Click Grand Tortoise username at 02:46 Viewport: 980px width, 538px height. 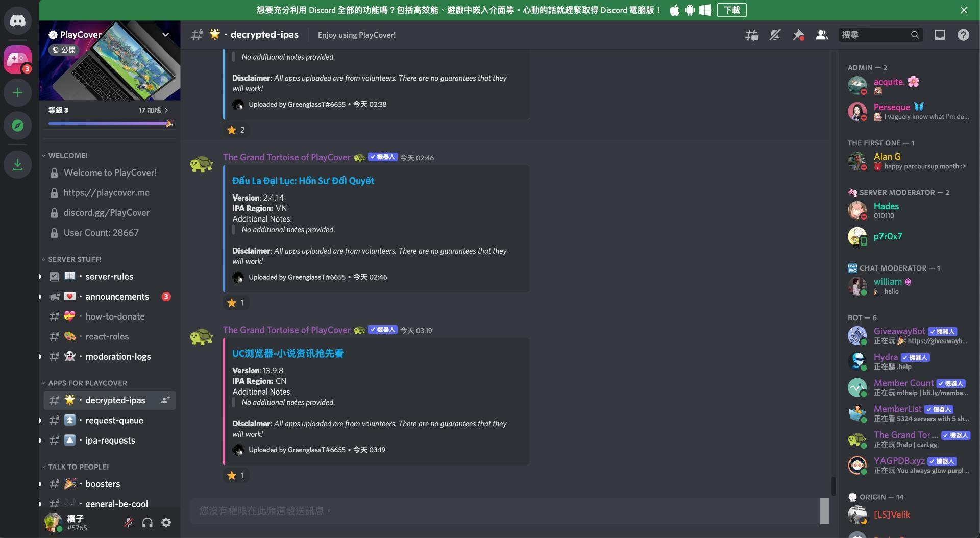click(x=287, y=157)
